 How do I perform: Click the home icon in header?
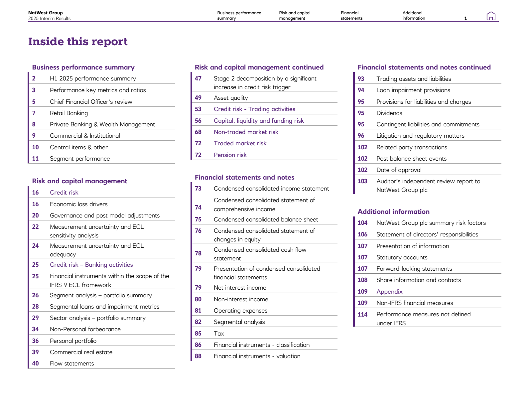[491, 16]
